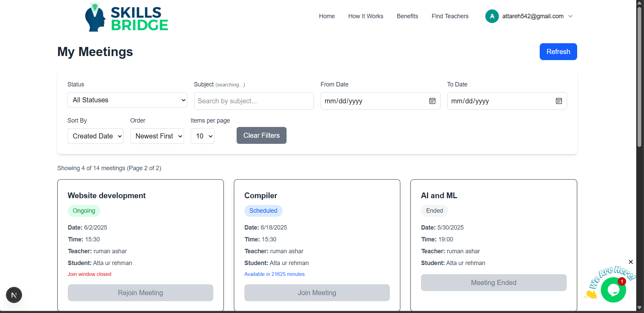Open the All Statuses dropdown

(127, 100)
